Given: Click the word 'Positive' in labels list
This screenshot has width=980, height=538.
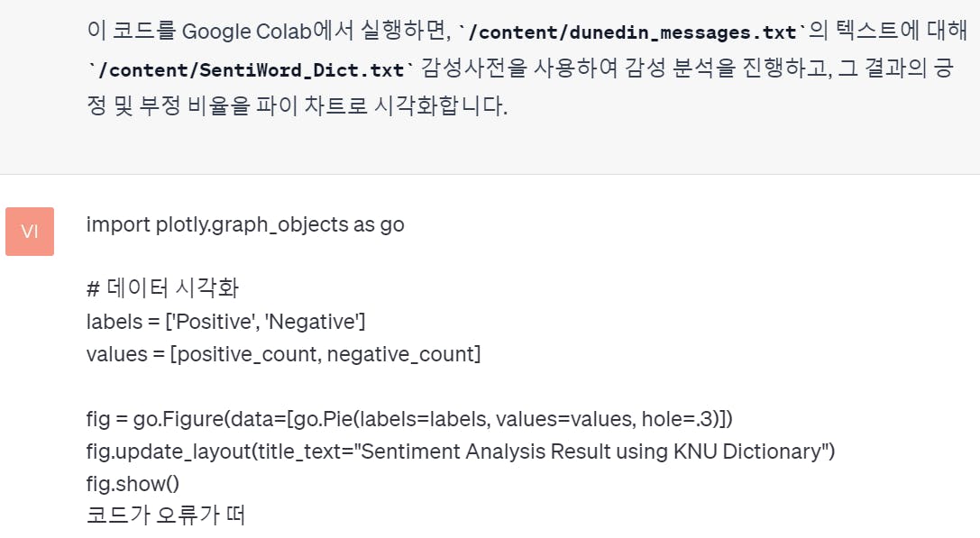Looking at the screenshot, I should pyautogui.click(x=215, y=321).
